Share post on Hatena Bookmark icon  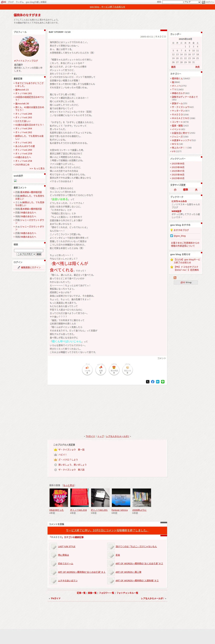tap(158, 382)
